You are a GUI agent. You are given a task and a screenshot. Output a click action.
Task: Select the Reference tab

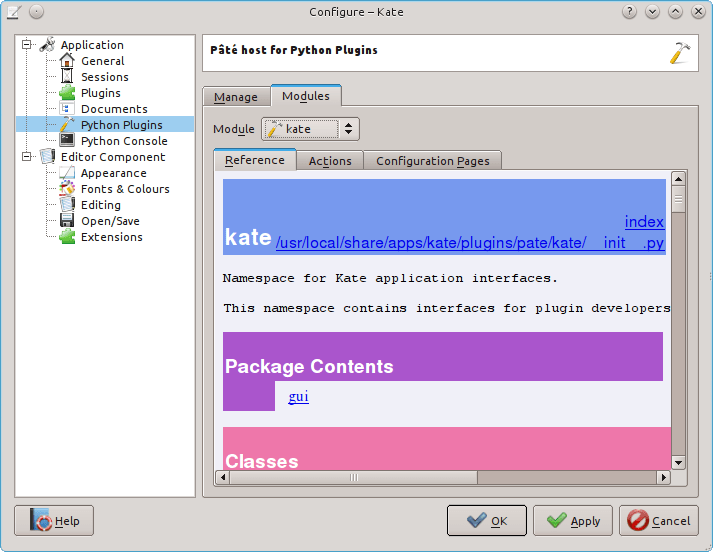[x=255, y=160]
